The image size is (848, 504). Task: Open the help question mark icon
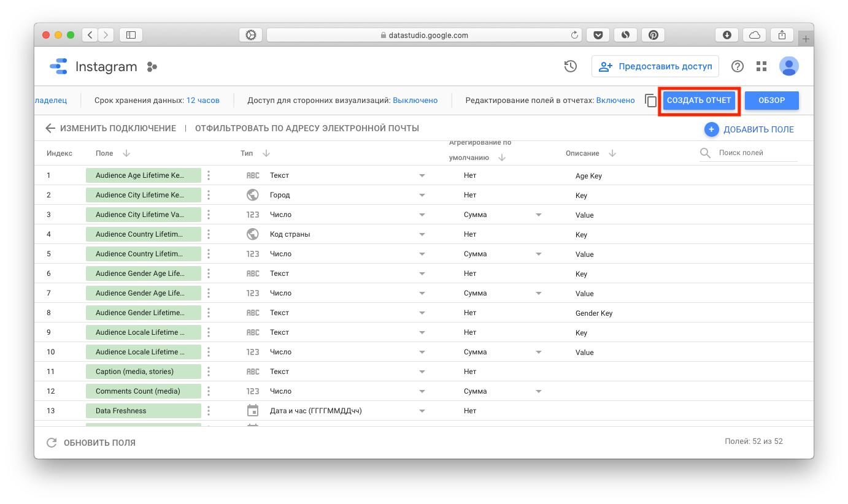tap(738, 66)
